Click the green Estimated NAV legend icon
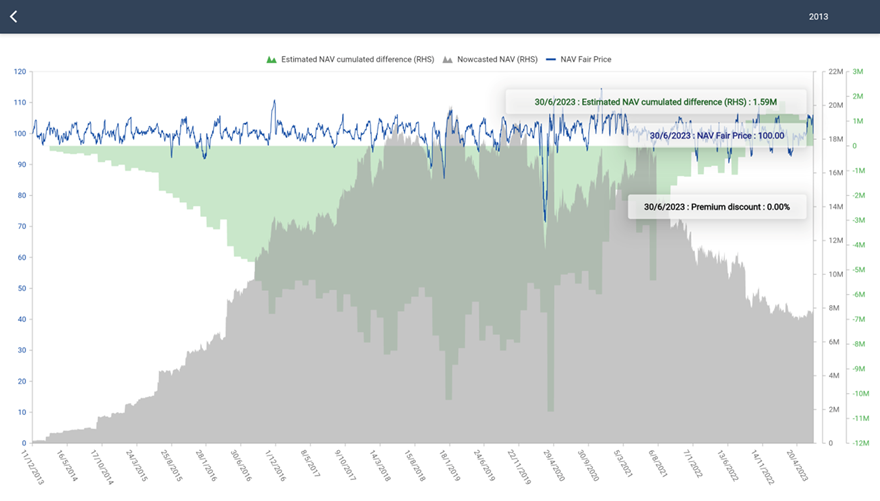Image resolution: width=880 pixels, height=501 pixels. point(271,60)
